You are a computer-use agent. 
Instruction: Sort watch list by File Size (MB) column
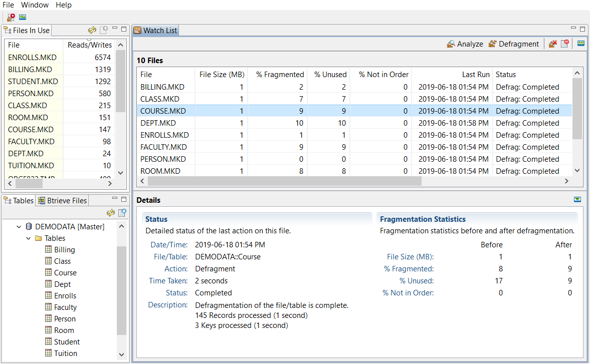click(222, 75)
